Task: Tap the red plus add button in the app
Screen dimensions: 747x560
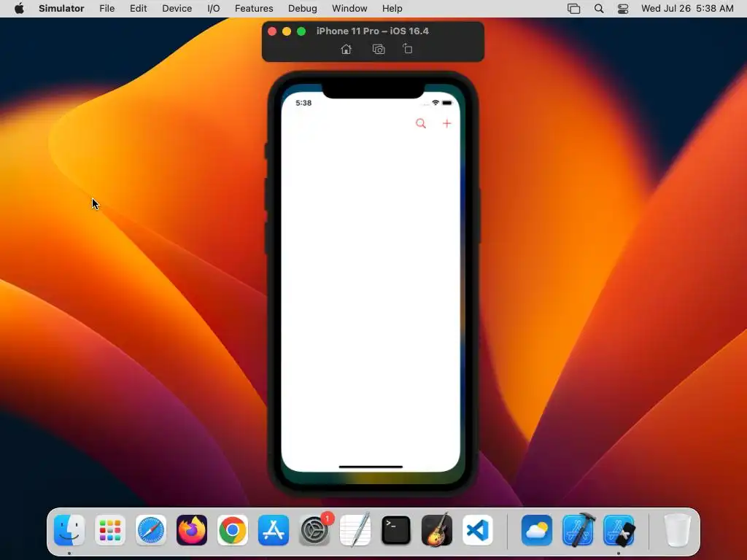Action: point(447,124)
